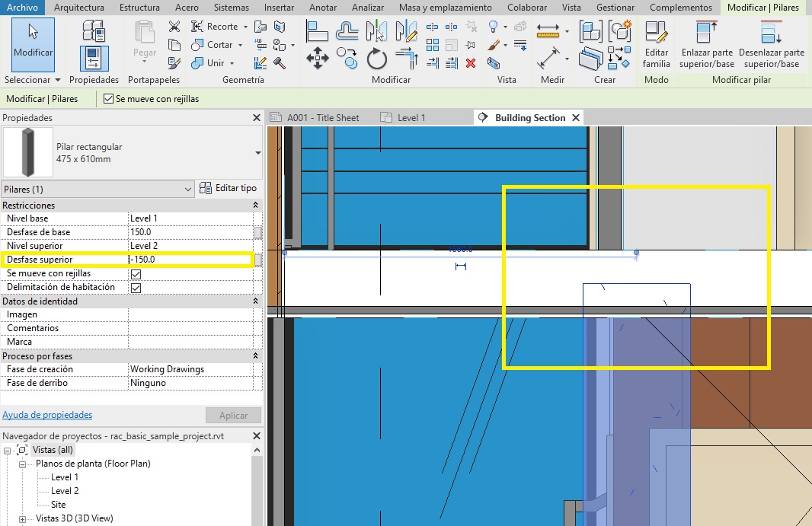
Task: Uncheck 'Se mueve con rejillas' property checkbox
Action: (136, 274)
